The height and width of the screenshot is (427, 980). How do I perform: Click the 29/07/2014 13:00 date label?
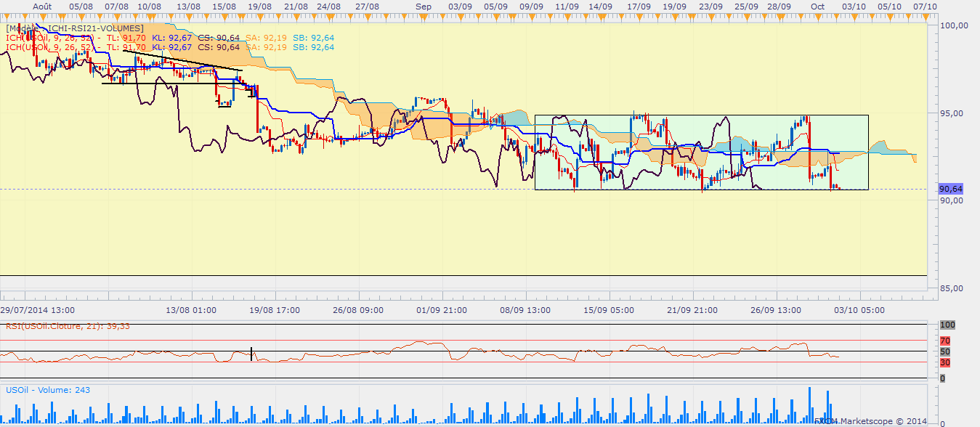point(36,309)
